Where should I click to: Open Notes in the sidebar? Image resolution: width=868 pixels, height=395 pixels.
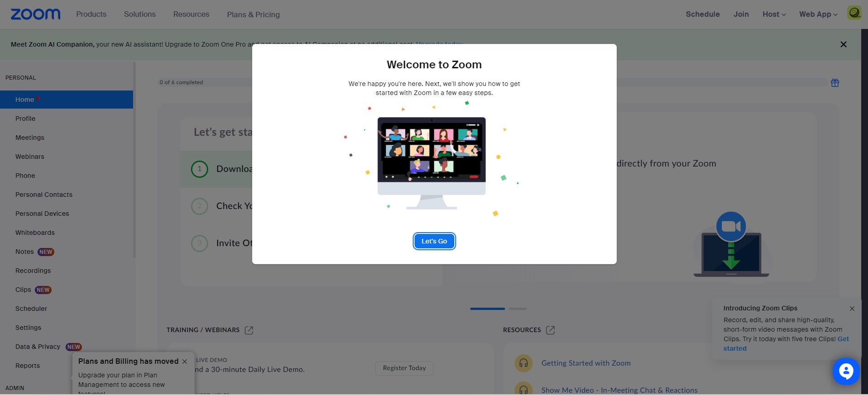point(24,252)
